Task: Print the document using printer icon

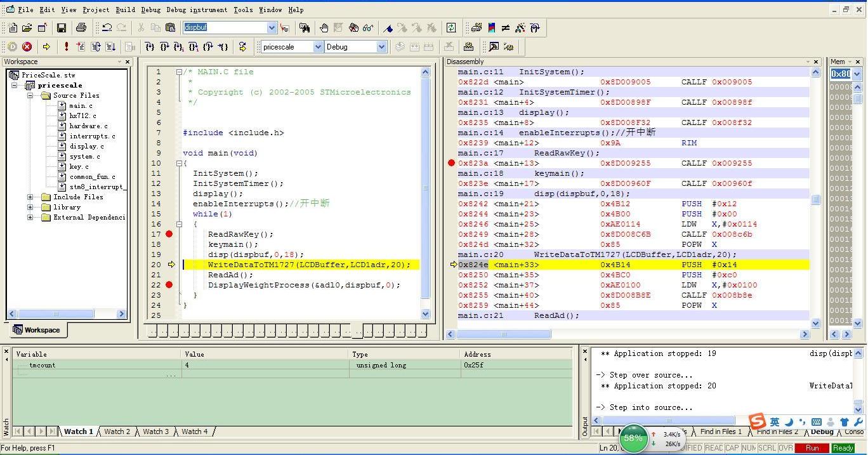Action: [81, 28]
